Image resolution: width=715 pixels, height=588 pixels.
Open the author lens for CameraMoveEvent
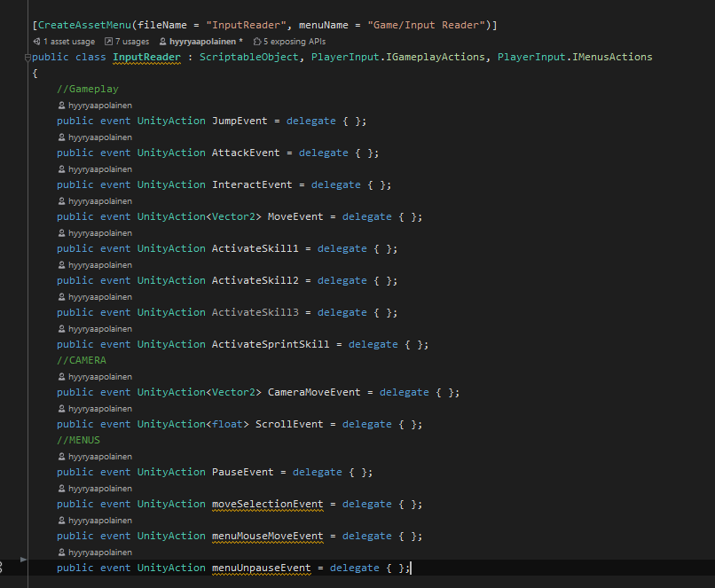pos(95,377)
